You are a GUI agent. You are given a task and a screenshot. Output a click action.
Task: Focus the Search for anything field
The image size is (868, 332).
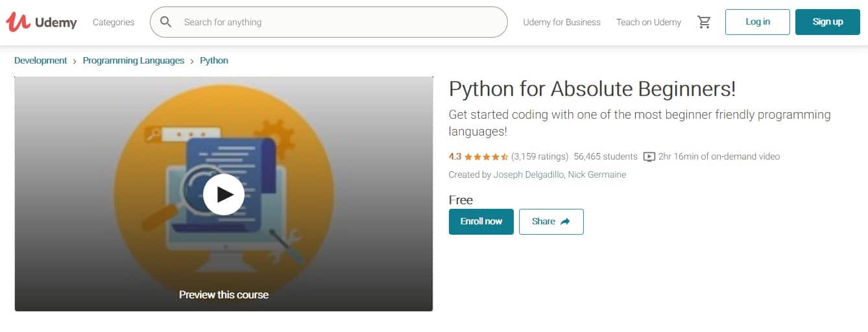(x=328, y=22)
